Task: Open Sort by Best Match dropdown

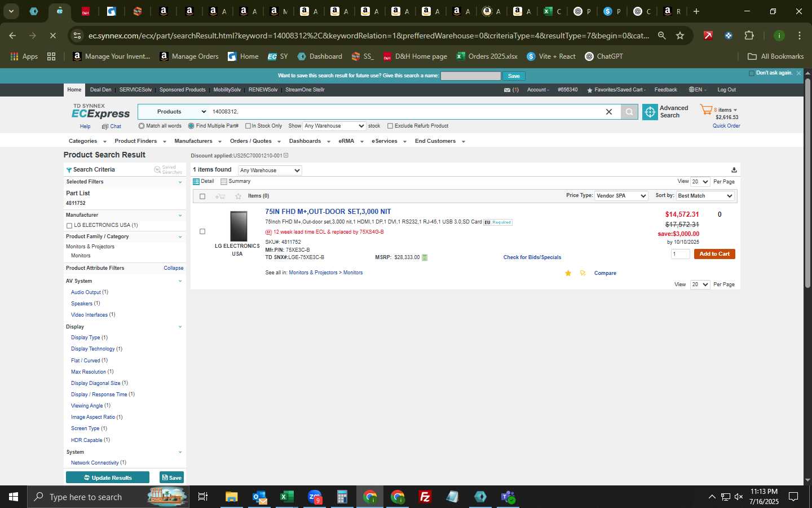Action: tap(705, 196)
